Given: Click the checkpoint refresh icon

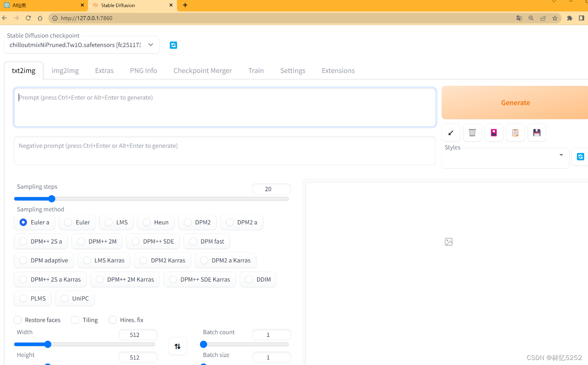Looking at the screenshot, I should pos(173,45).
